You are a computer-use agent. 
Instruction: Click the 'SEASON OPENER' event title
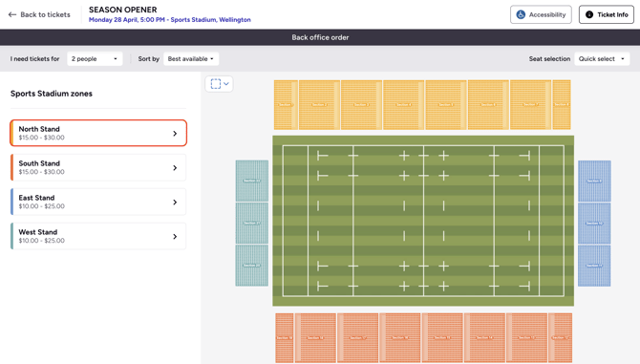pos(123,10)
